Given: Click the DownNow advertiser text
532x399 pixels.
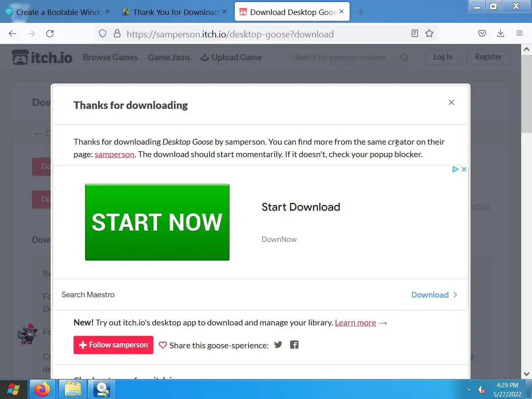Looking at the screenshot, I should tap(279, 239).
